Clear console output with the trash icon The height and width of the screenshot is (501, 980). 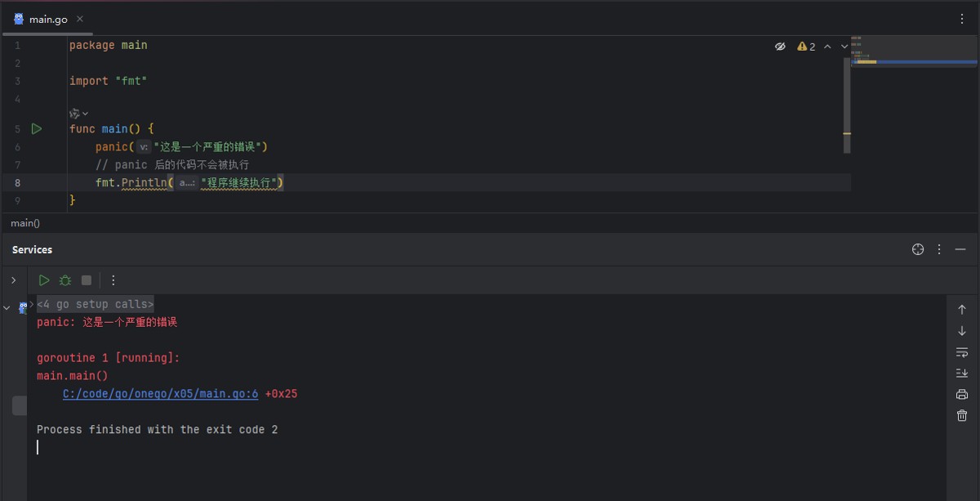click(x=962, y=416)
